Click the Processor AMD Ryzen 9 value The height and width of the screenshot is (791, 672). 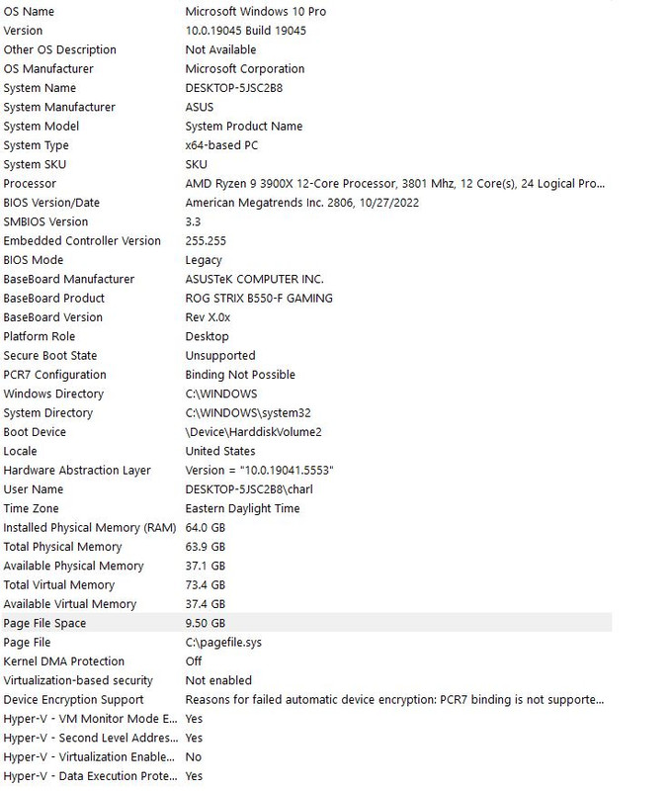tap(394, 184)
